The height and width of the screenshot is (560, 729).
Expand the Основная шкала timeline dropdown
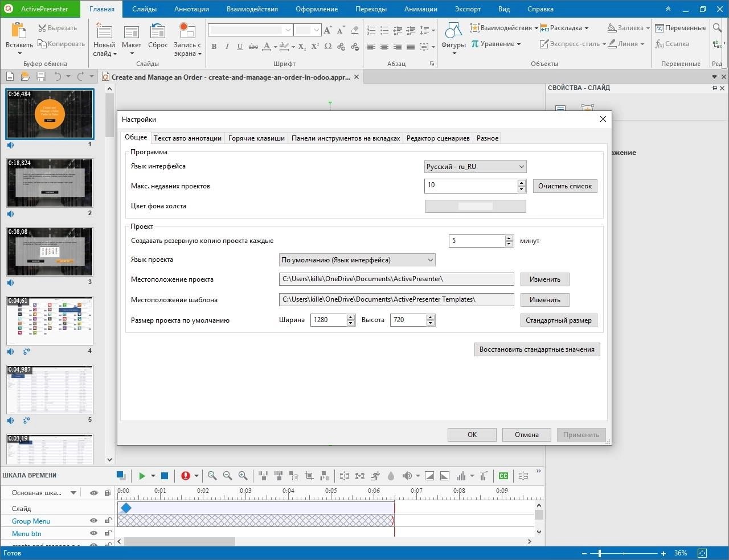pyautogui.click(x=73, y=493)
